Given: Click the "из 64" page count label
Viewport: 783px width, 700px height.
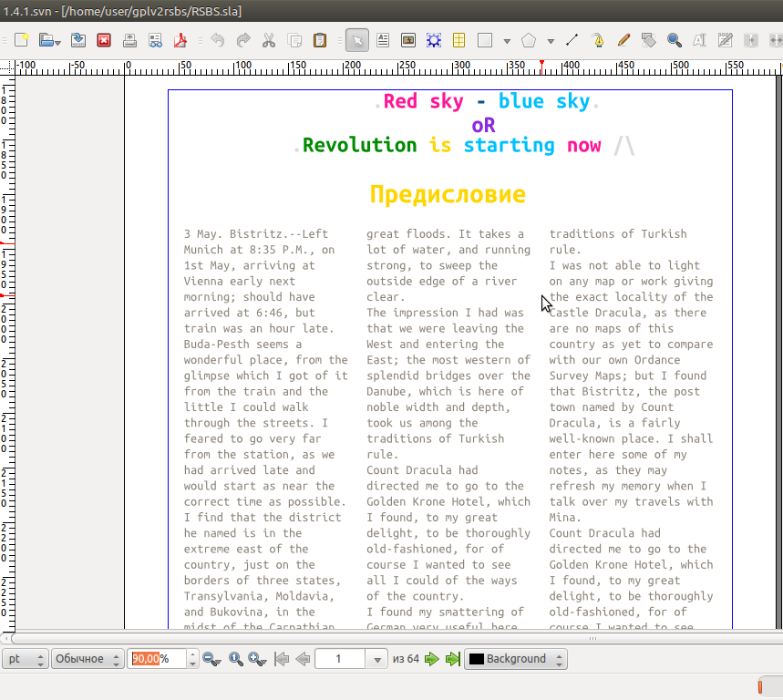Looking at the screenshot, I should 406,659.
